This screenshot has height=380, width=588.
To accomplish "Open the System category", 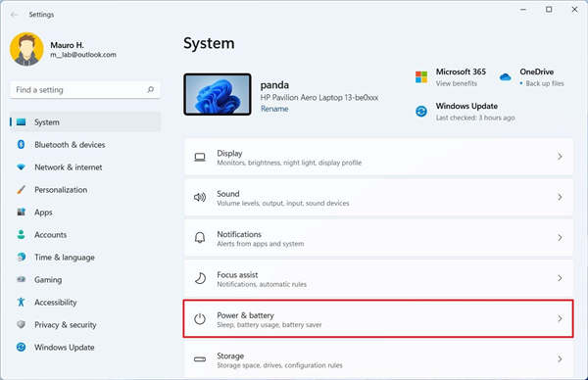I will tap(85, 122).
